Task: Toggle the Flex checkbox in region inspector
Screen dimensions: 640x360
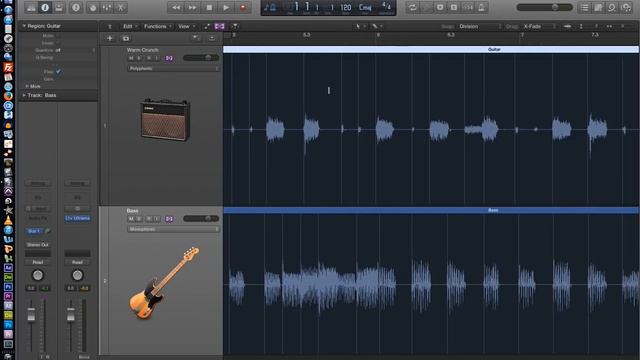Action: pos(58,71)
